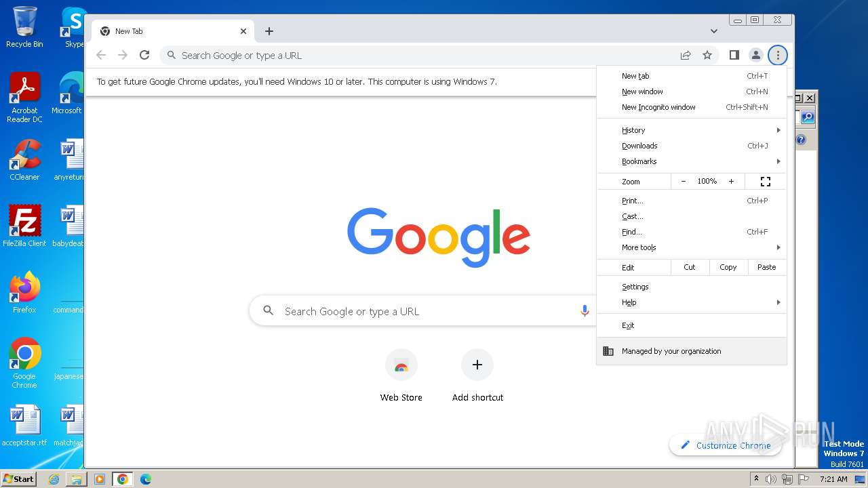Click the Windows Start button
Screen dimensions: 868x488
tap(18, 479)
